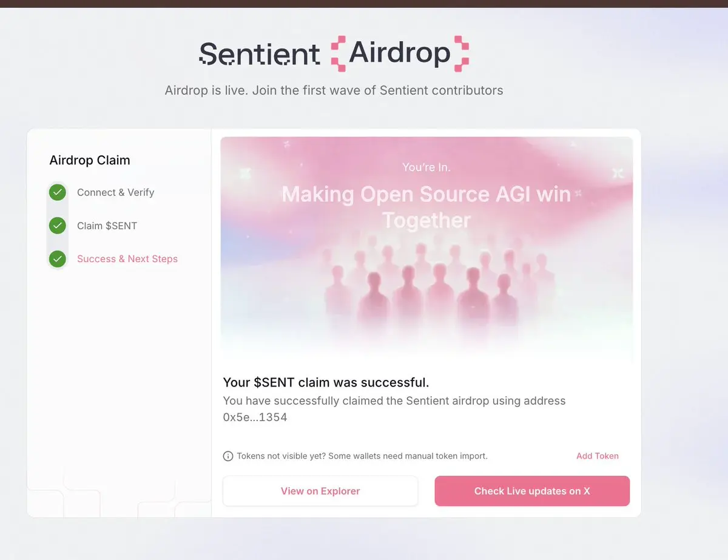Select the Claim $SENT step

[x=107, y=226]
